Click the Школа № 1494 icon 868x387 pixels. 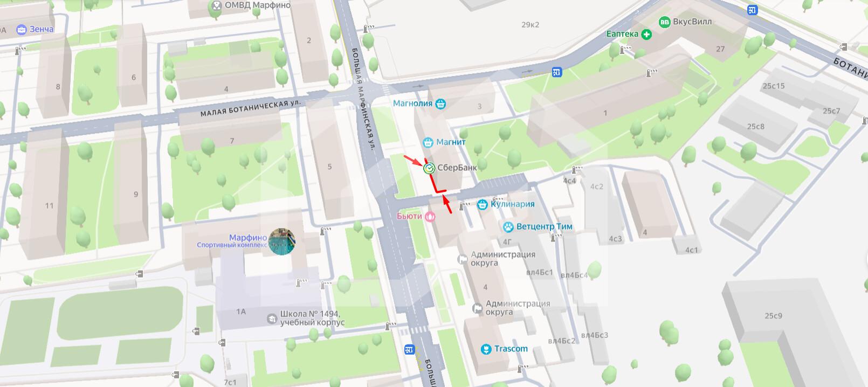pos(272,319)
